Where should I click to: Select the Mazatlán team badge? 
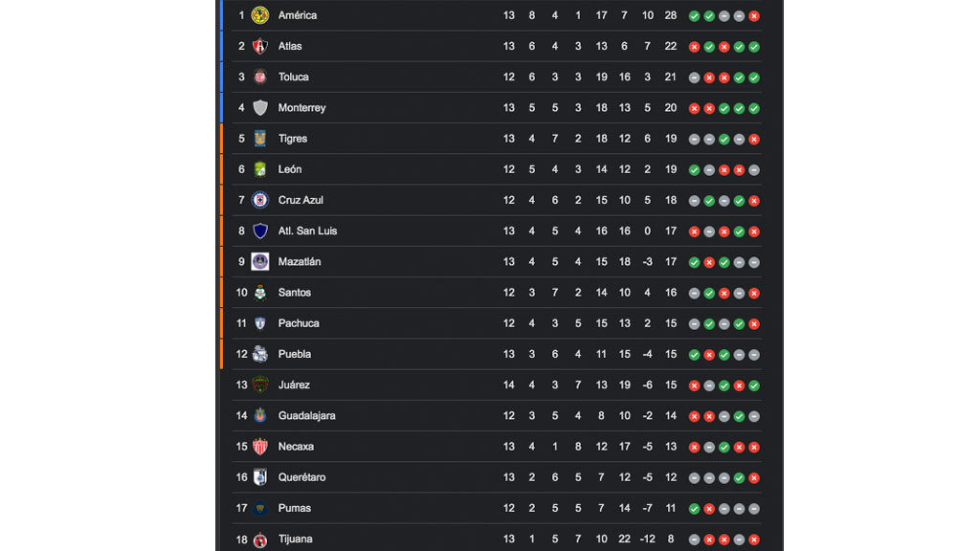click(260, 262)
